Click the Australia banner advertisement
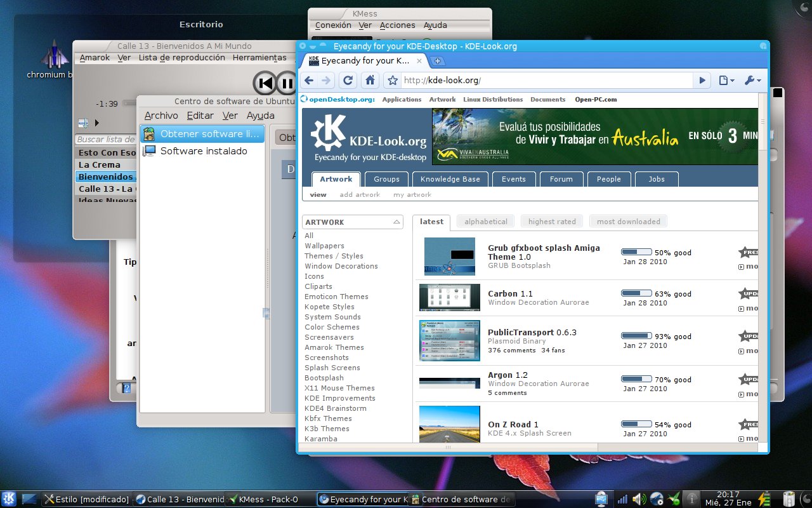812x508 pixels. [594, 137]
